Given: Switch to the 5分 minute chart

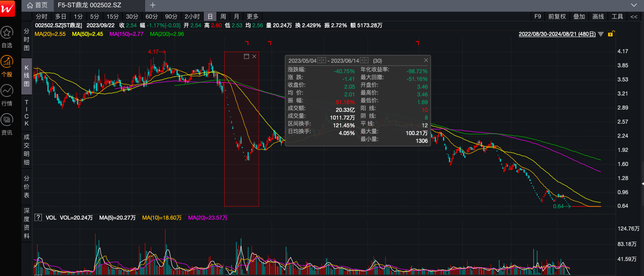Looking at the screenshot, I should [95, 16].
